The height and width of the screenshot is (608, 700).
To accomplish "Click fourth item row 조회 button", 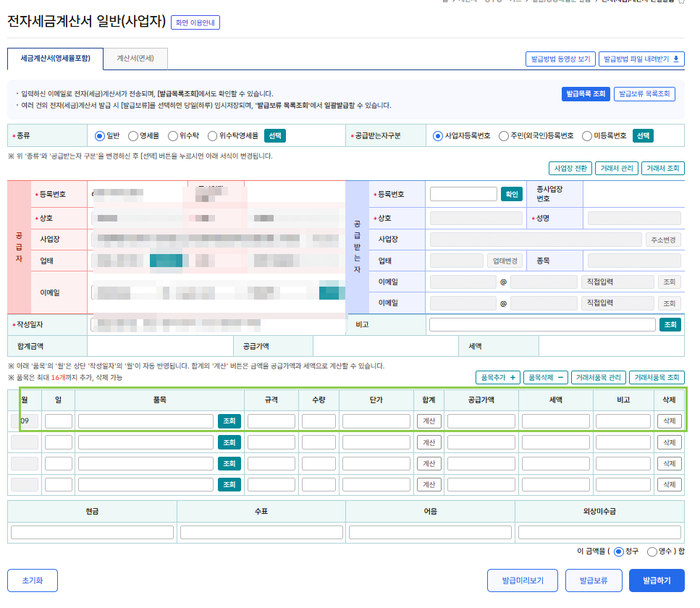I will click(229, 484).
